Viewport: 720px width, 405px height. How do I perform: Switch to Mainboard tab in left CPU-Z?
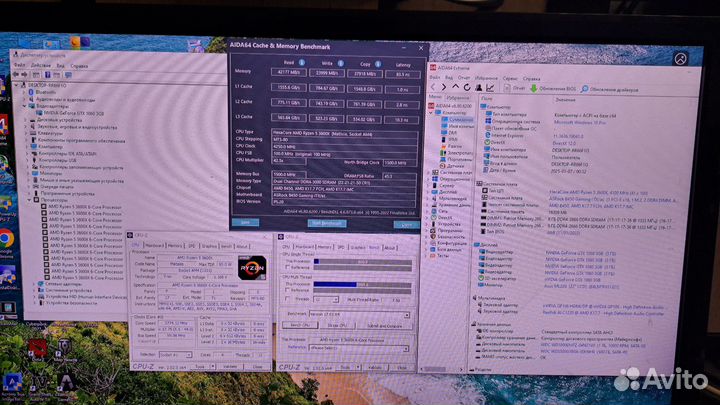click(x=155, y=246)
